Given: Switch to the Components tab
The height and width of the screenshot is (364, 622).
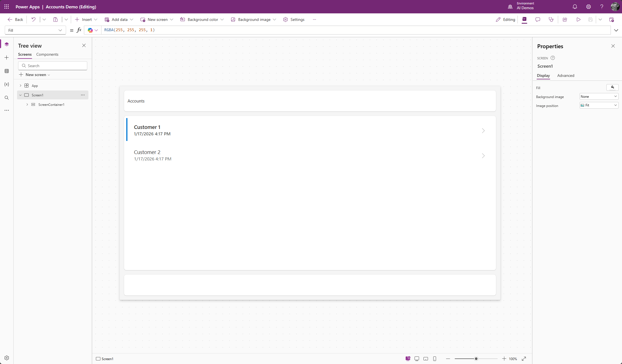Looking at the screenshot, I should click(x=47, y=54).
